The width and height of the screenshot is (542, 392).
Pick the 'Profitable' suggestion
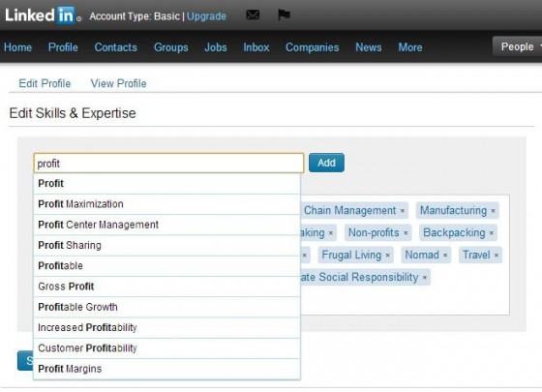[166, 266]
